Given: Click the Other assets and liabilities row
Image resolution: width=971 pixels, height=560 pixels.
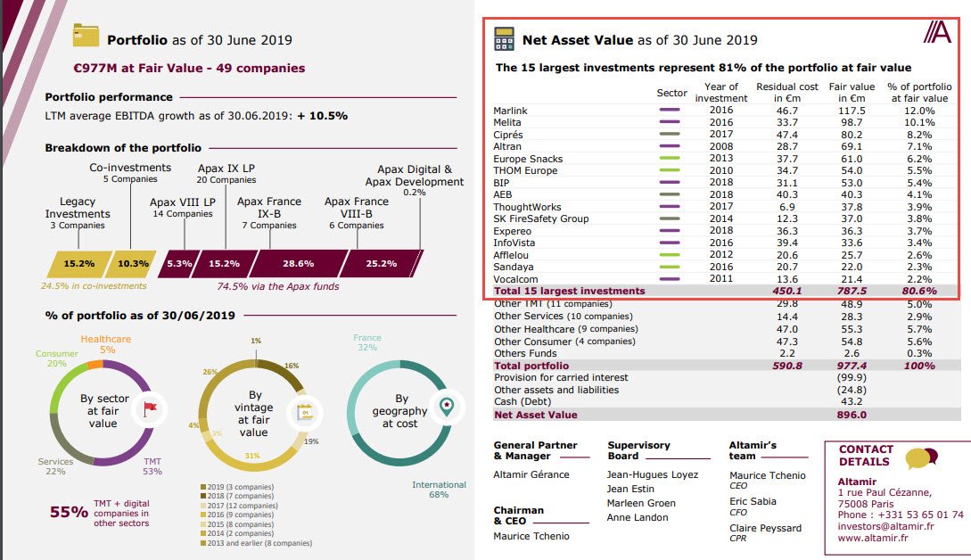Looking at the screenshot, I should tap(727, 391).
